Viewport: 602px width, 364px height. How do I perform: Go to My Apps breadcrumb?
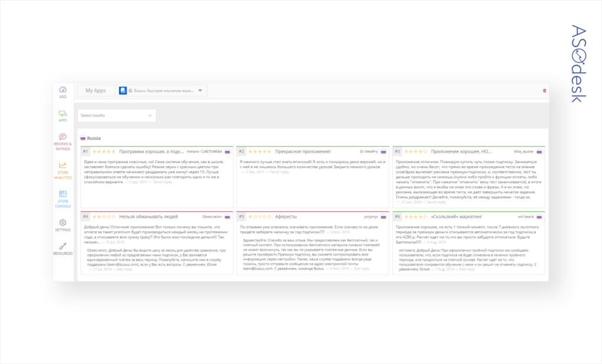click(x=96, y=90)
